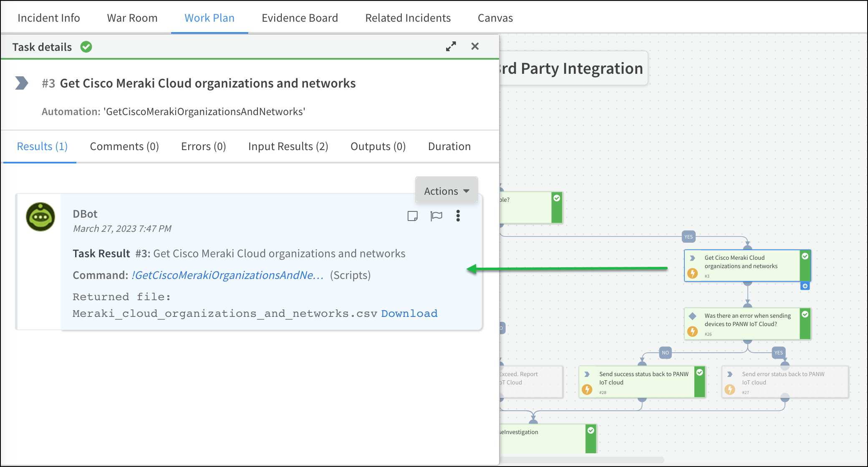View the Input Results tab
Viewport: 868px width, 467px height.
tap(288, 146)
